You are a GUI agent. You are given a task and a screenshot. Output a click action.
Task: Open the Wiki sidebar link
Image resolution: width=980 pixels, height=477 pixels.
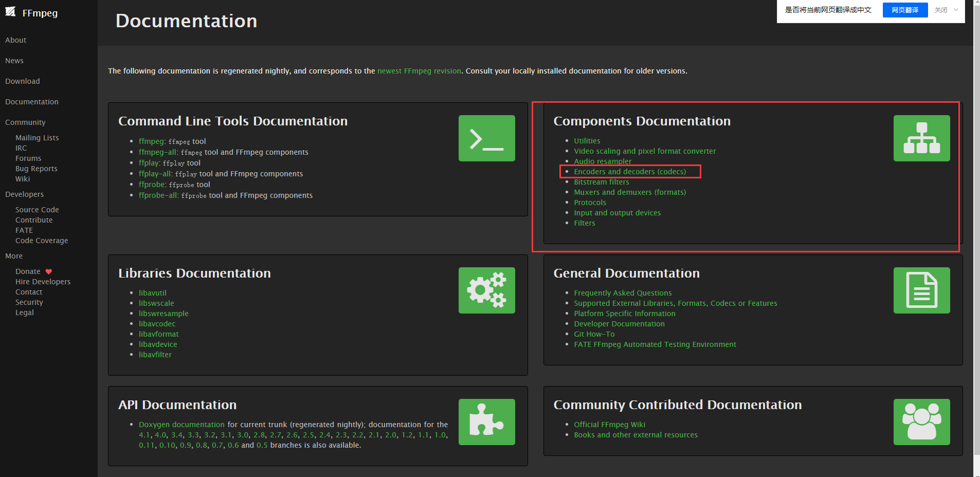(23, 179)
